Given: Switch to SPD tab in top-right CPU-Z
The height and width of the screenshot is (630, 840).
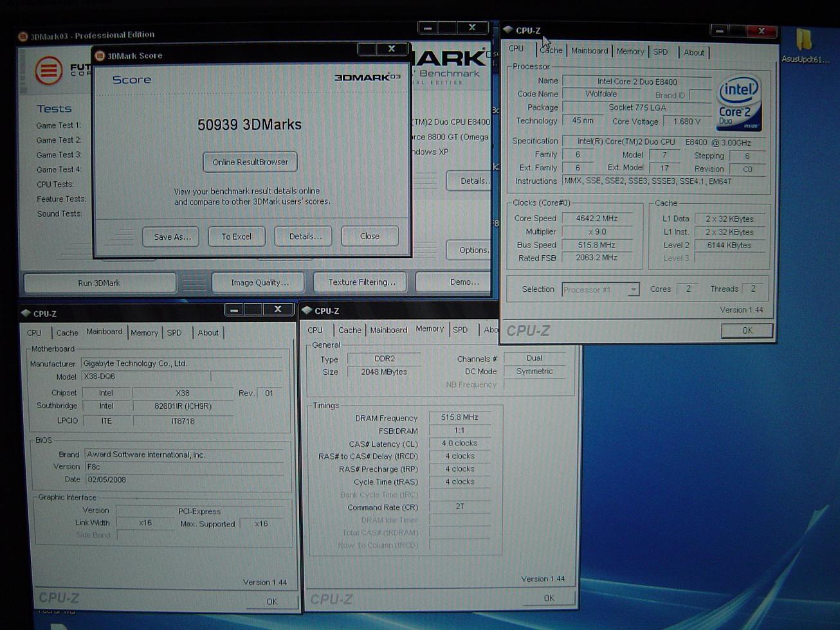Looking at the screenshot, I should pyautogui.click(x=661, y=52).
